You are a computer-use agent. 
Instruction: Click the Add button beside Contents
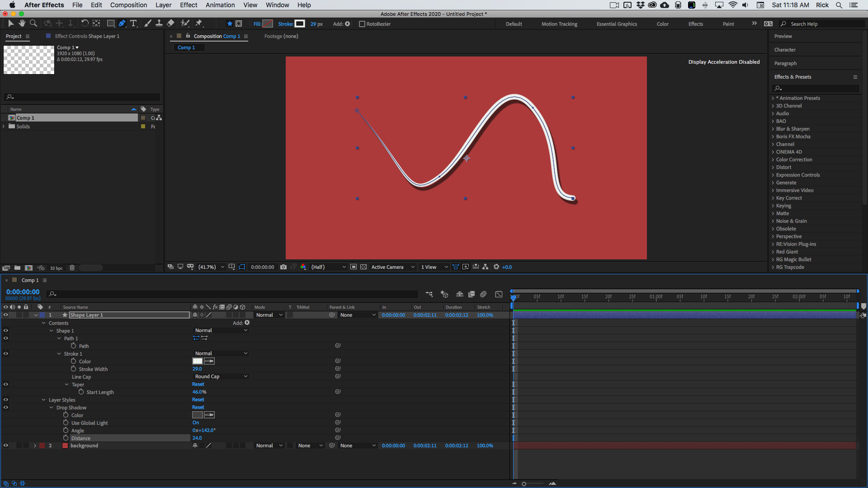pyautogui.click(x=247, y=323)
